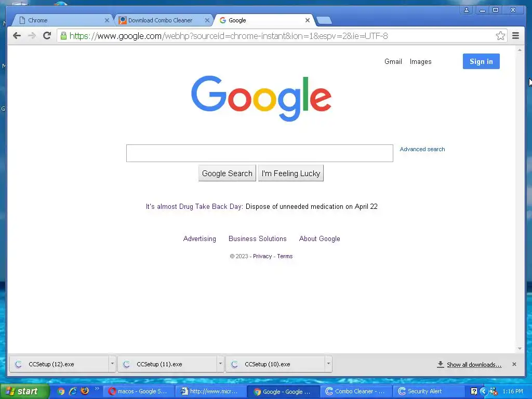Focus the Google search box
Screen dimensions: 532x399
click(x=260, y=153)
